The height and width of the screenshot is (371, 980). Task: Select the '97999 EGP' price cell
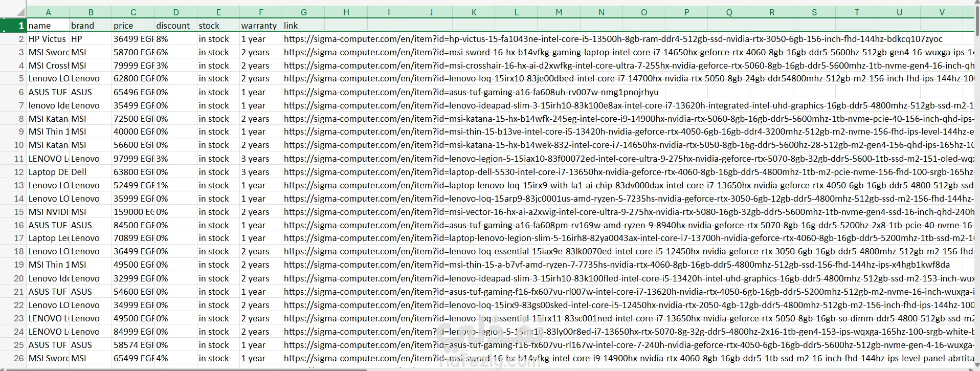tap(133, 159)
